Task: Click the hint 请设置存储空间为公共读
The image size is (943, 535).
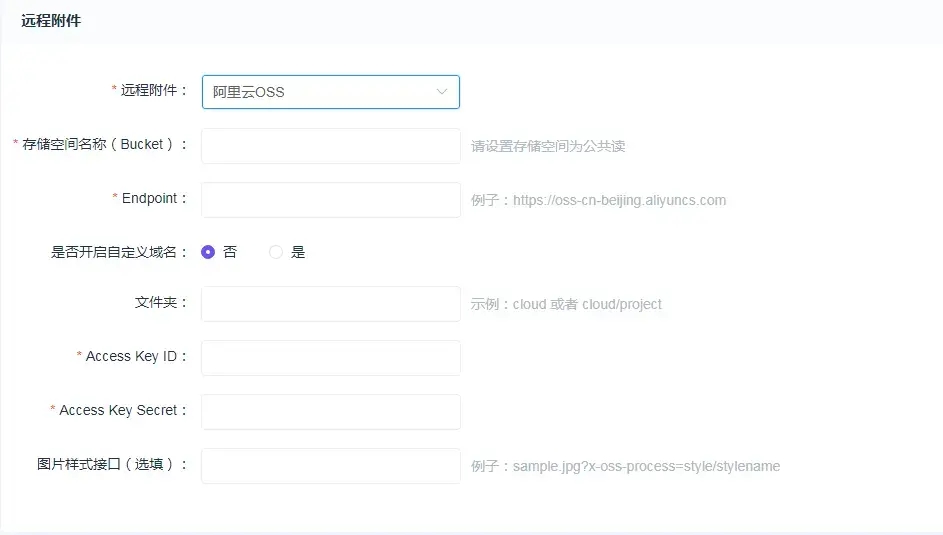Action: (x=548, y=146)
